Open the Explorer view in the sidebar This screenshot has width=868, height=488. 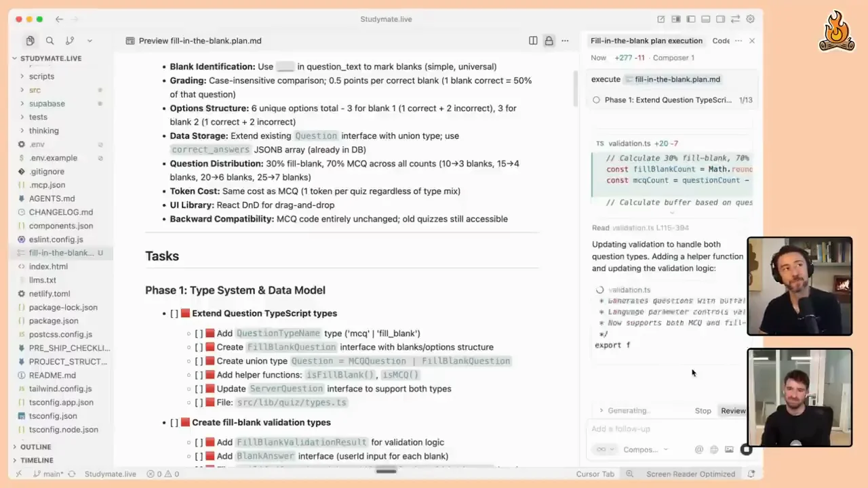[30, 41]
